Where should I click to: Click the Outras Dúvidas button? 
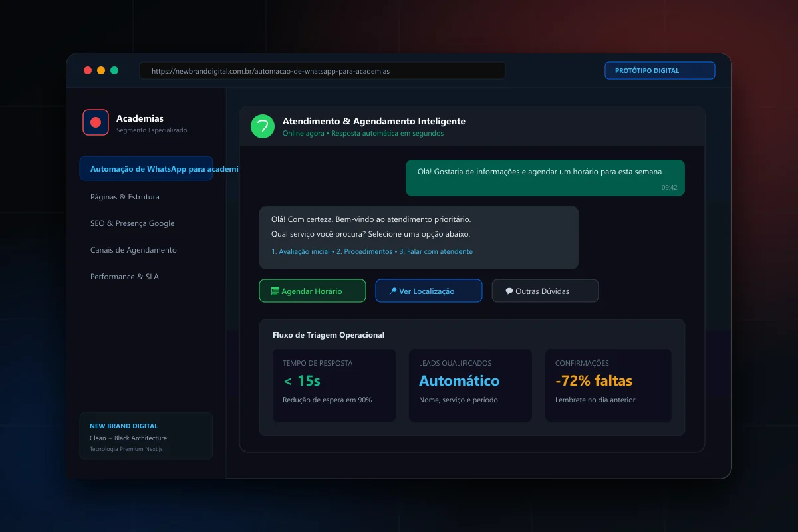click(545, 291)
